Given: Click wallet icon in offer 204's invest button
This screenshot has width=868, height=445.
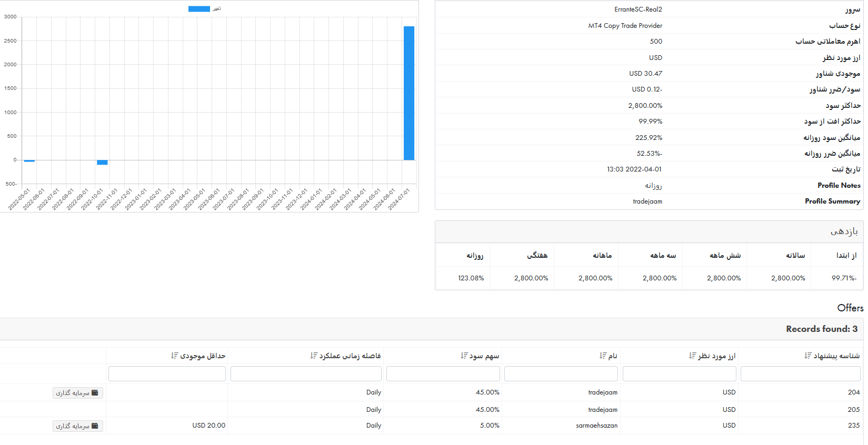Looking at the screenshot, I should click(x=95, y=393).
